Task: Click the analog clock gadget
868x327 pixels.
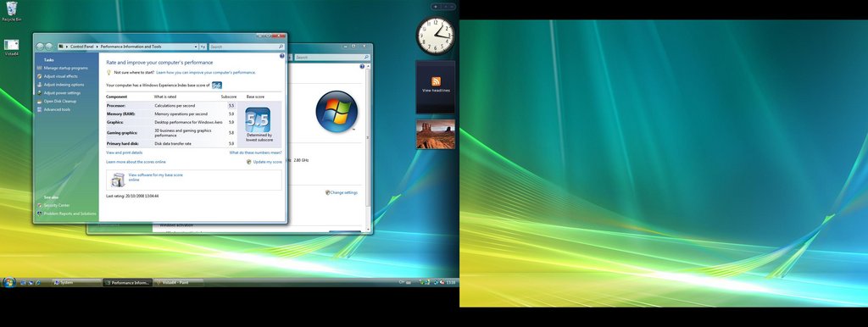Action: (x=436, y=36)
